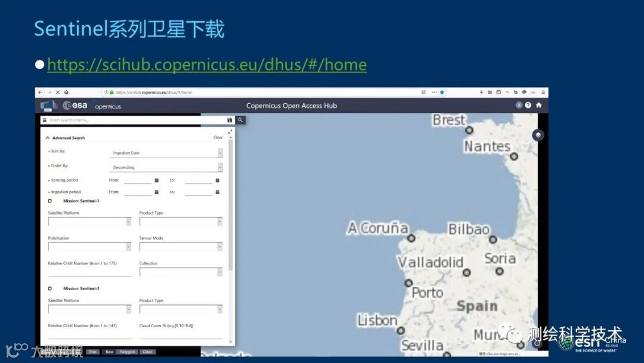Click Relative Orbit Number (from 1 to 175) field
The height and width of the screenshot is (363, 644).
(89, 272)
